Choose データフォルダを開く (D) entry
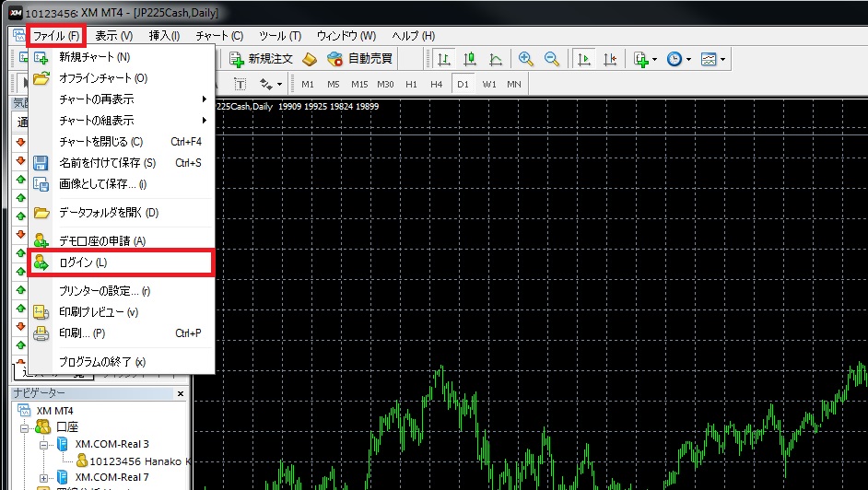 [x=122, y=213]
